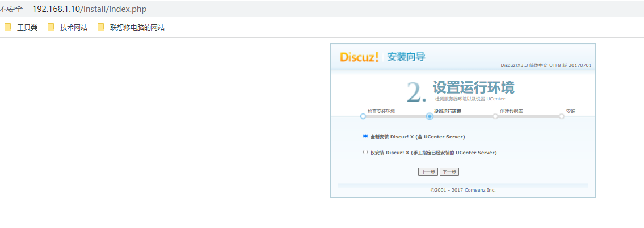Screen dimensions: 644x228
Task: Click the 下一步 button
Action: click(449, 172)
